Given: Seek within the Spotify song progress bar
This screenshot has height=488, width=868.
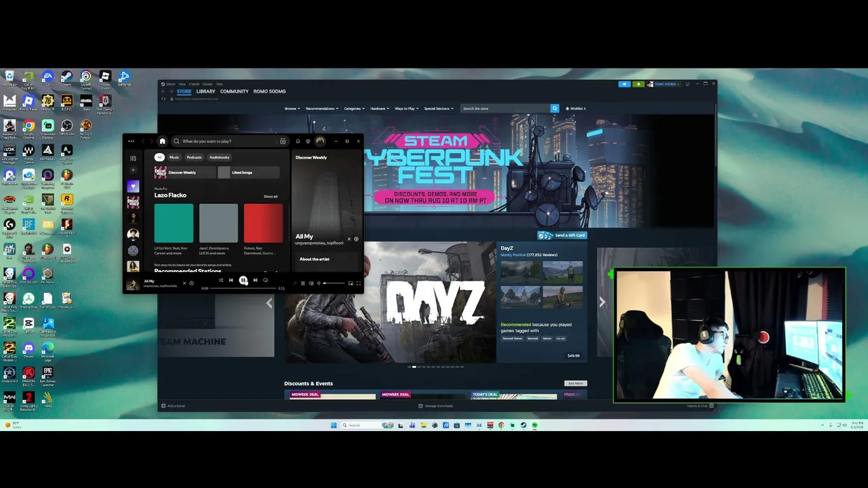Looking at the screenshot, I should [x=243, y=288].
